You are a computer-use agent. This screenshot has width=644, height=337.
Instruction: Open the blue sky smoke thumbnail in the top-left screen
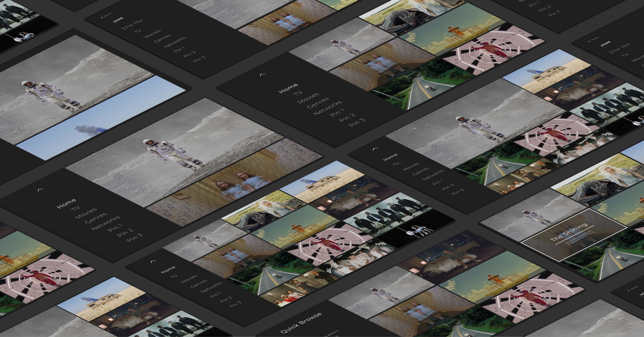click(x=100, y=117)
